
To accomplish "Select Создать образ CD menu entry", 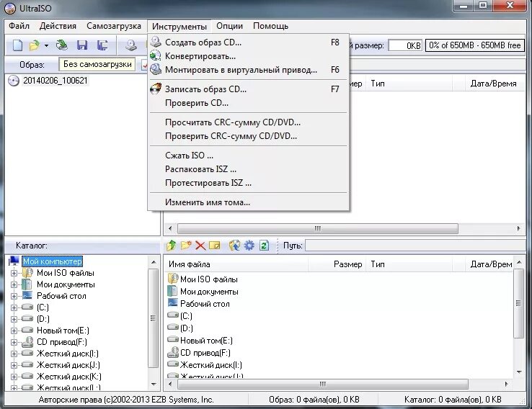I will pos(249,42).
